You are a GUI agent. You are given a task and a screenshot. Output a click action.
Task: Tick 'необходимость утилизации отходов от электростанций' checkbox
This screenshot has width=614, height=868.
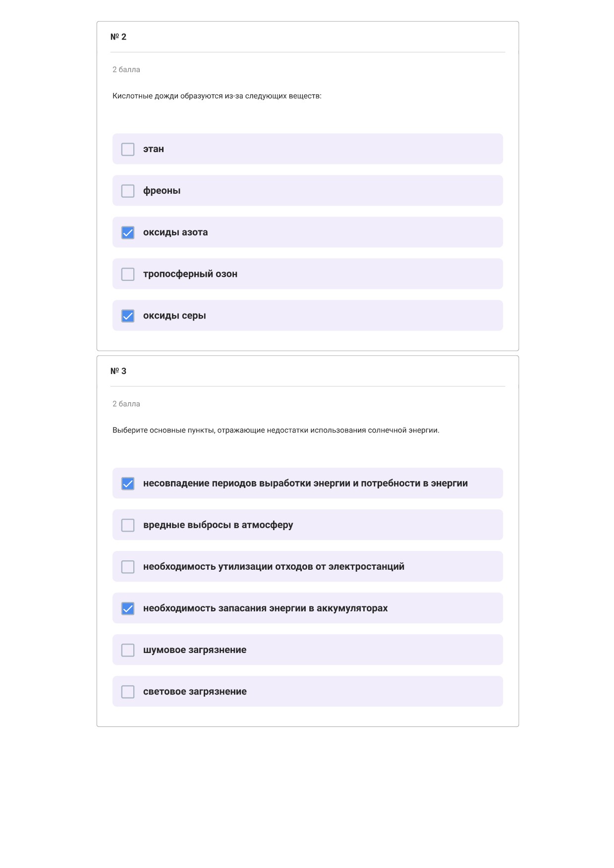128,566
